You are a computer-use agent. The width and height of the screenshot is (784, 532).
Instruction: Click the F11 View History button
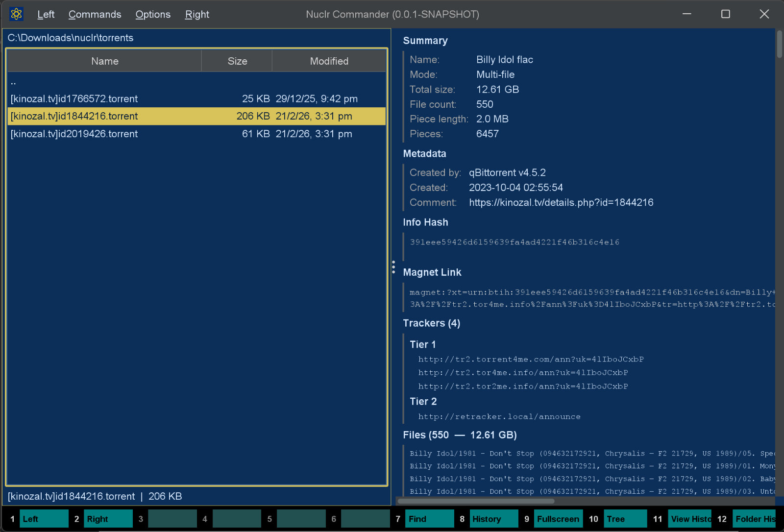[x=690, y=519]
